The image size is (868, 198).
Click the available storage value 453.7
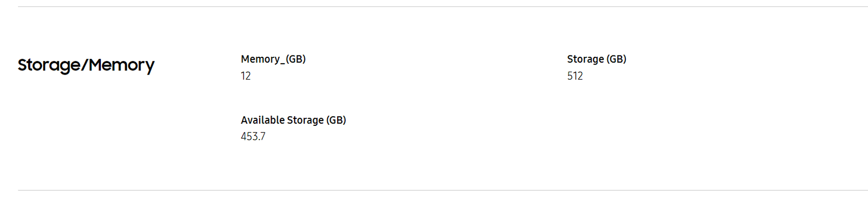pyautogui.click(x=253, y=137)
